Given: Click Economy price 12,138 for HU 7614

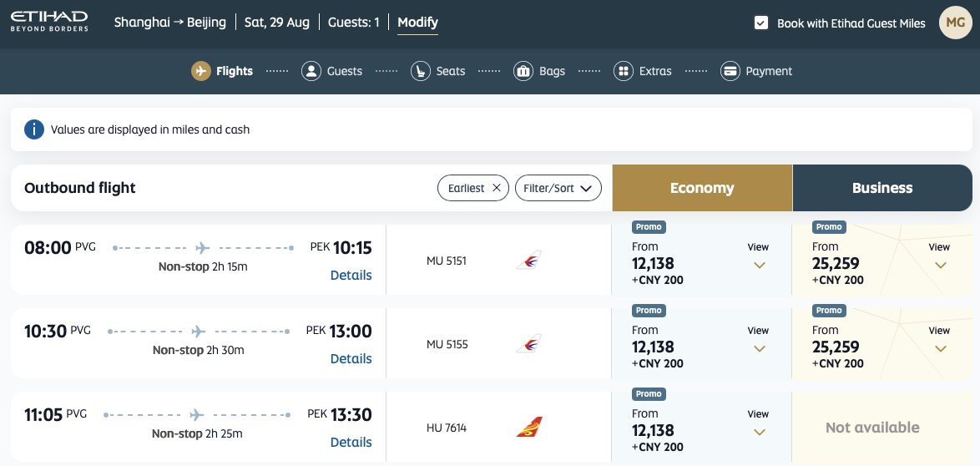Looking at the screenshot, I should (x=653, y=430).
